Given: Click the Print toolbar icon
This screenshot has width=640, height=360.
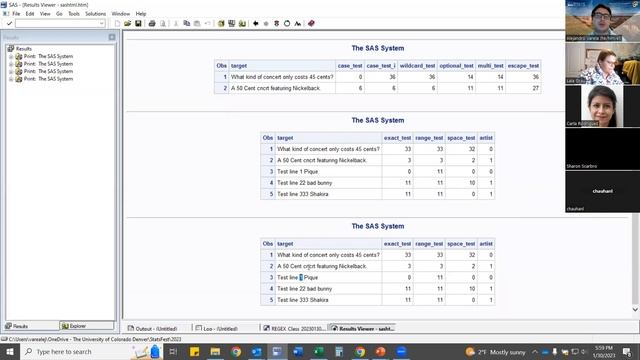Looking at the screenshot, I should [x=152, y=24].
